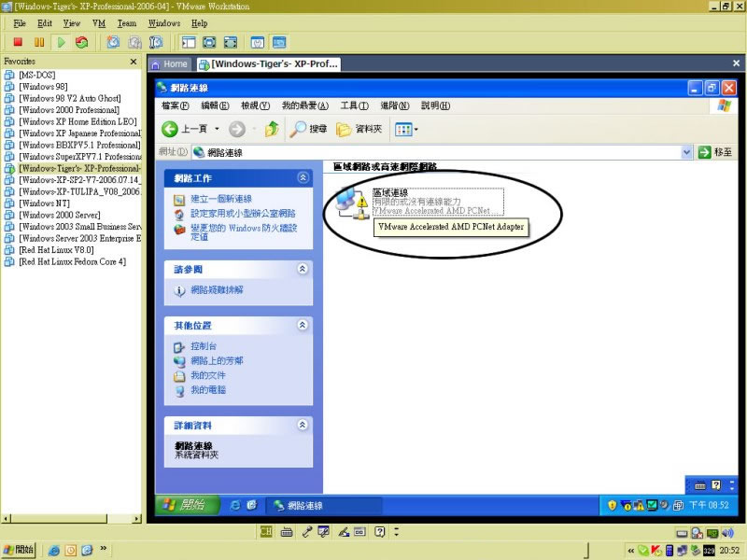The height and width of the screenshot is (560, 747).
Task: Click 網路上的芳鄰 link
Action: 217,361
